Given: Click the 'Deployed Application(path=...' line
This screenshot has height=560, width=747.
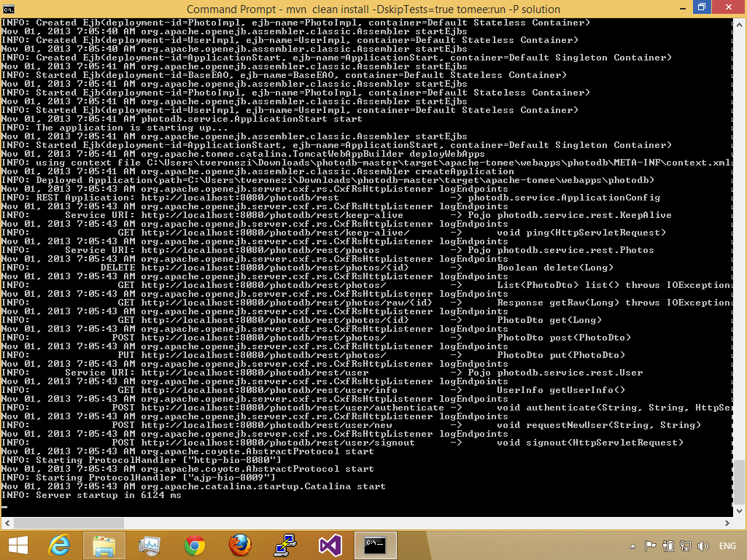Looking at the screenshot, I should 328,180.
